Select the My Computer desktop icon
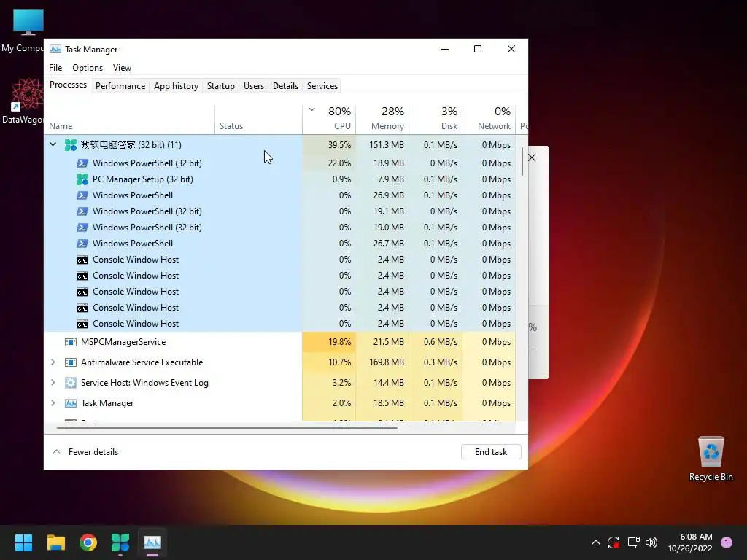 click(x=23, y=31)
